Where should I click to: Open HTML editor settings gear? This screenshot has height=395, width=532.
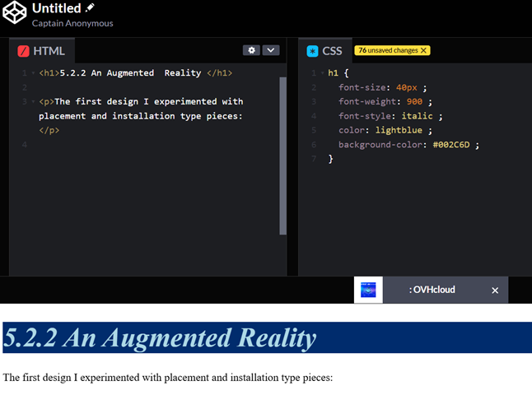pyautogui.click(x=251, y=50)
